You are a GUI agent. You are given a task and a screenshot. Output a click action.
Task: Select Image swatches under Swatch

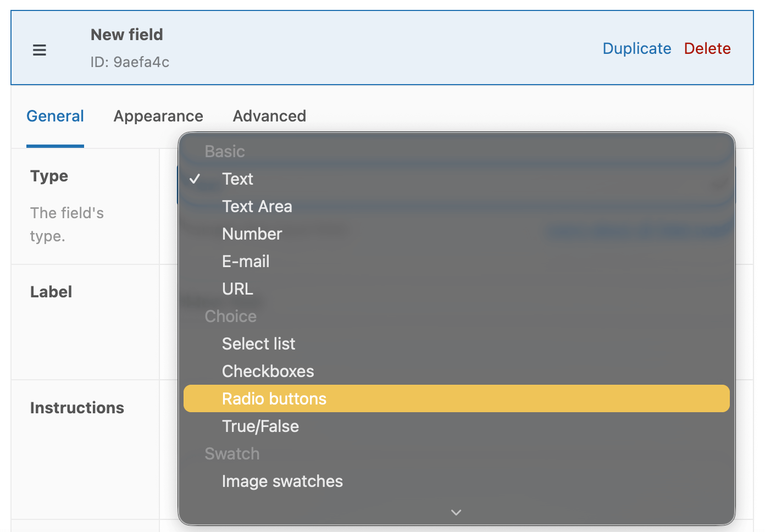tap(282, 481)
